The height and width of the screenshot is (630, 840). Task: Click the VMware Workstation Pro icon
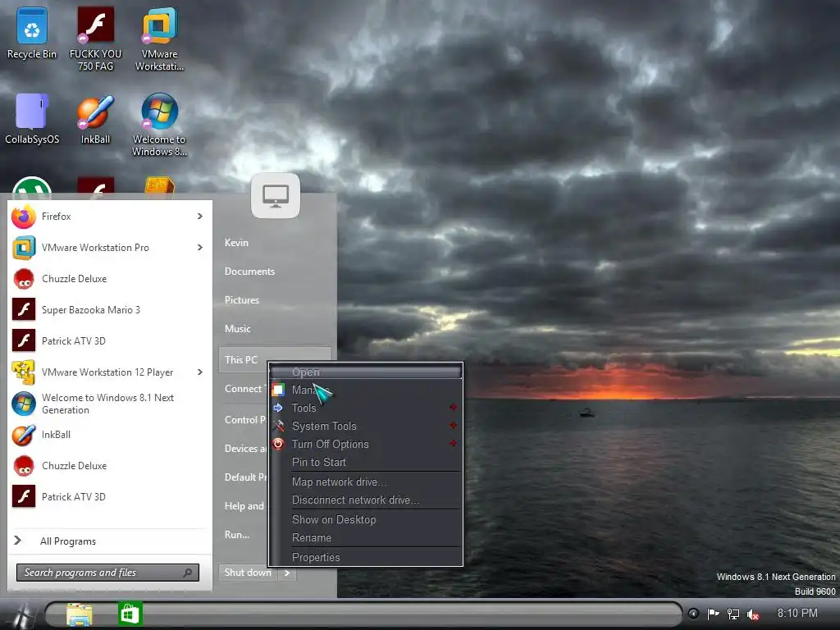24,248
